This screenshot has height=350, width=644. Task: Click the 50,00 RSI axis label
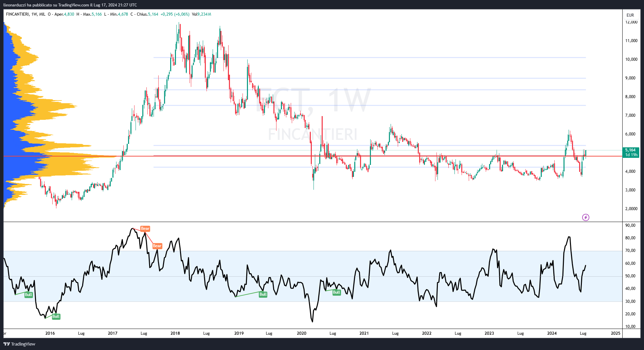[x=630, y=276]
